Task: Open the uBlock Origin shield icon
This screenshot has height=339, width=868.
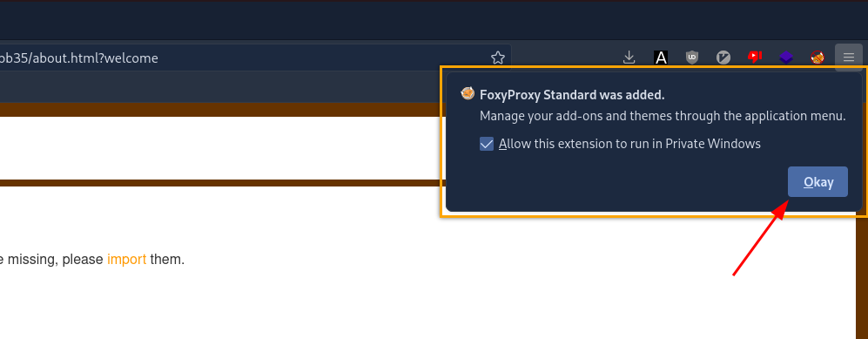Action: 692,57
